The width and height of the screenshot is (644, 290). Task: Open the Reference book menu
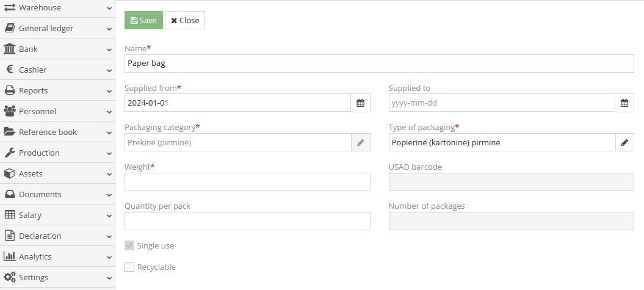point(48,132)
